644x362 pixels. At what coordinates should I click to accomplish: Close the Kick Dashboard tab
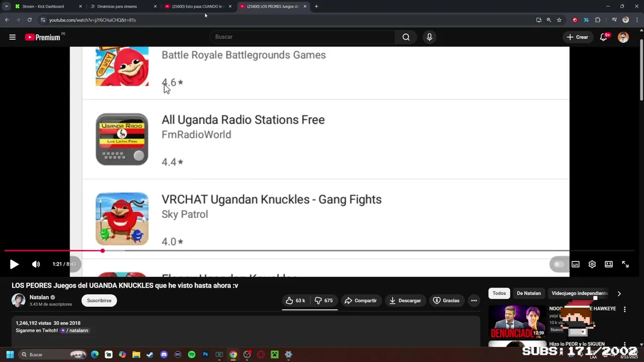[80, 7]
